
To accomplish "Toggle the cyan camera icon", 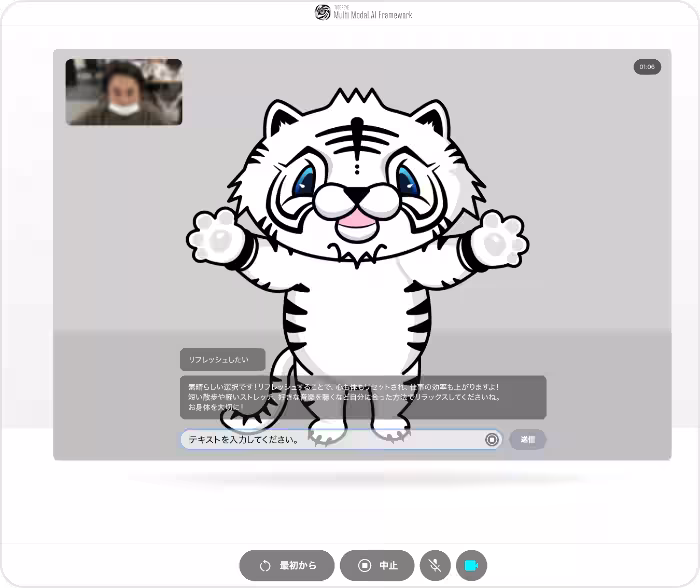I will pos(471,565).
